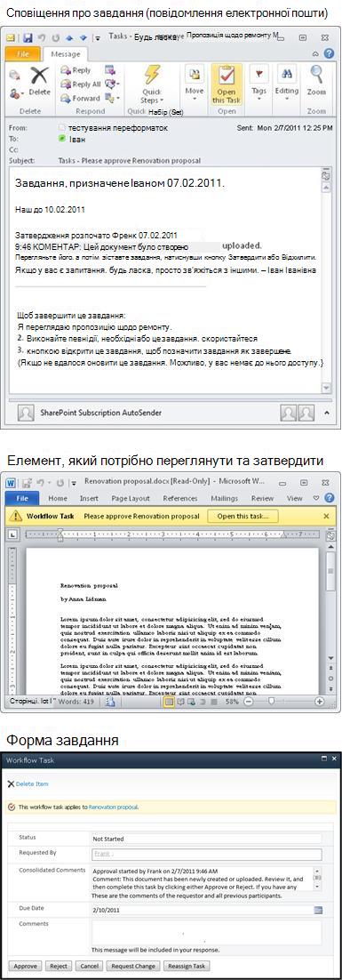Open the IM dropdown beside Reply All

tap(112, 84)
